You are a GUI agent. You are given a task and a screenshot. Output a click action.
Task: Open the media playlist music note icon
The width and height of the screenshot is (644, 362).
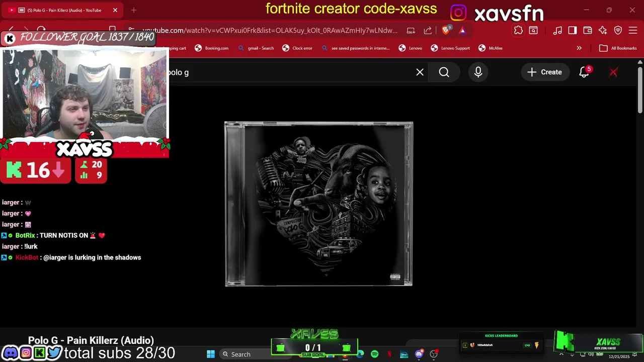[557, 31]
